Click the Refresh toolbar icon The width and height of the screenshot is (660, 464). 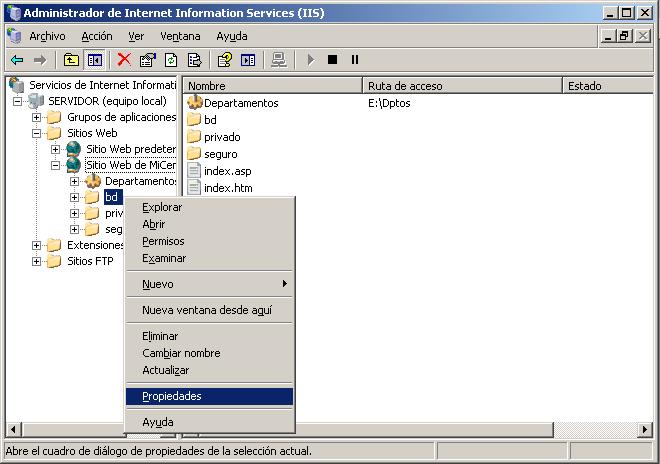point(171,60)
